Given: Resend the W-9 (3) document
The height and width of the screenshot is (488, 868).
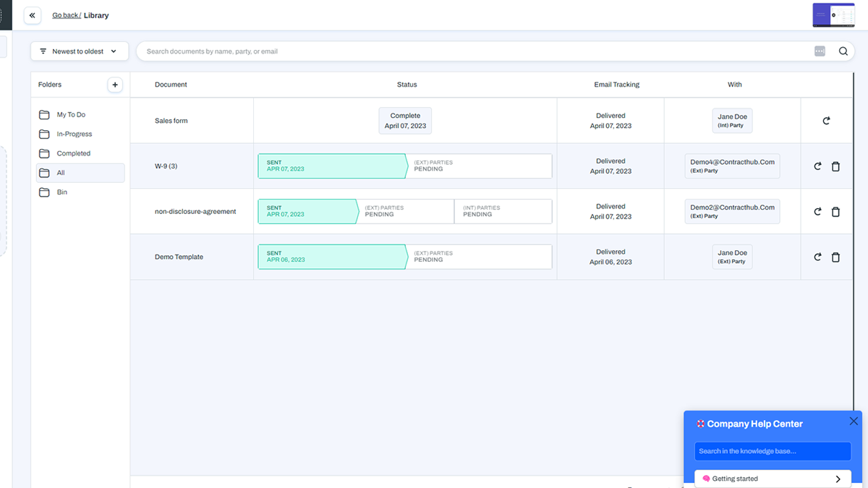Looking at the screenshot, I should tap(817, 166).
